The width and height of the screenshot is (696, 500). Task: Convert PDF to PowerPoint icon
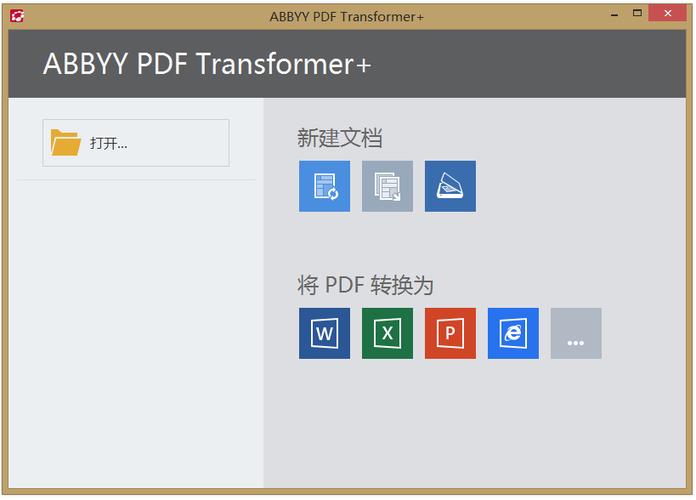click(450, 333)
